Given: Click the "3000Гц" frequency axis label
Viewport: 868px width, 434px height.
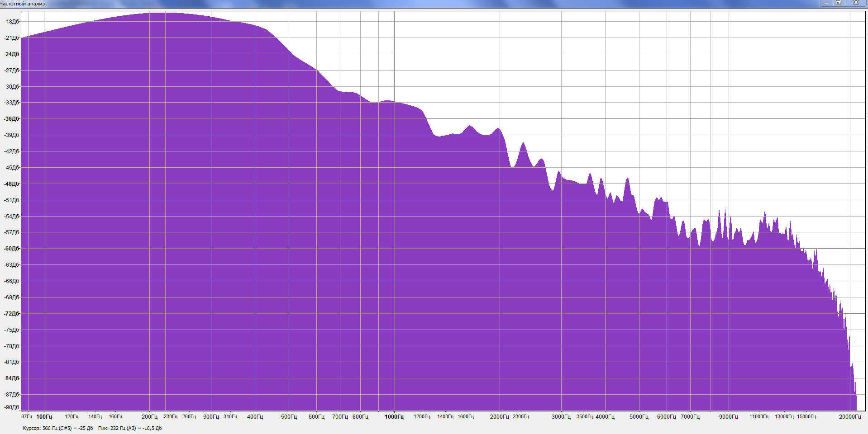Looking at the screenshot, I should click(561, 417).
